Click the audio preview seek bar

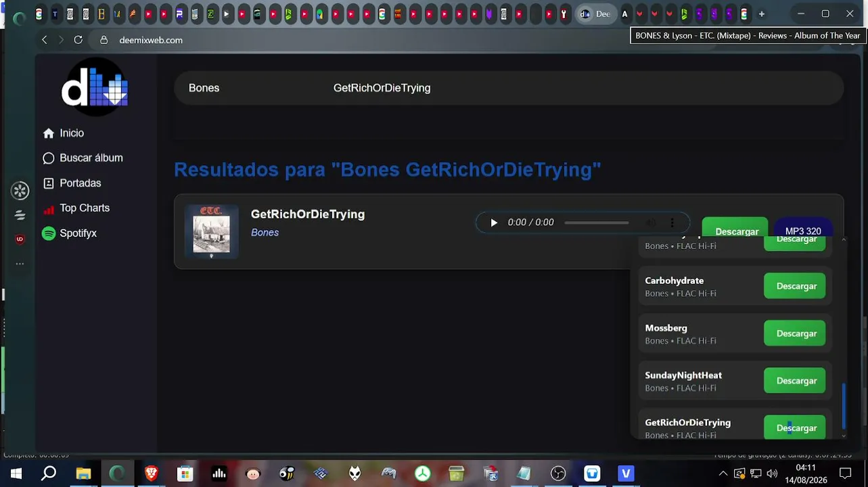tap(597, 223)
